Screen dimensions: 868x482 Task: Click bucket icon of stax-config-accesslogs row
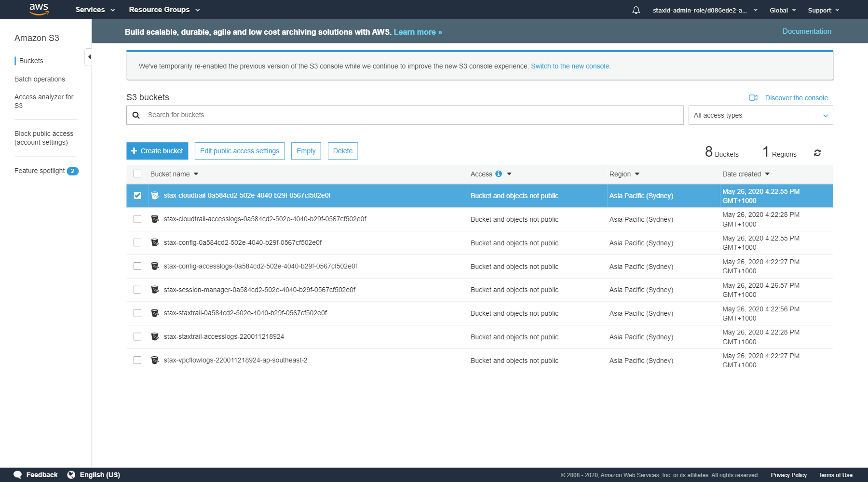point(155,266)
